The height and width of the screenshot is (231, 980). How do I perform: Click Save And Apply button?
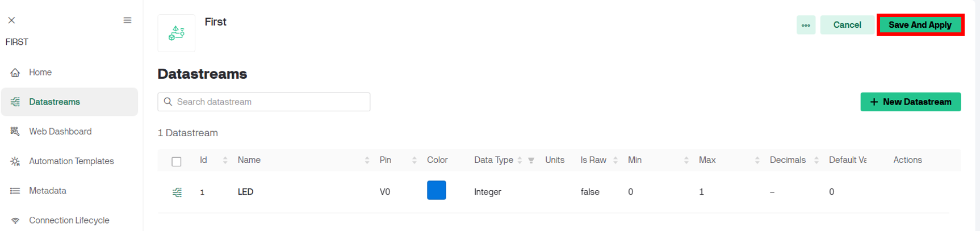click(920, 25)
